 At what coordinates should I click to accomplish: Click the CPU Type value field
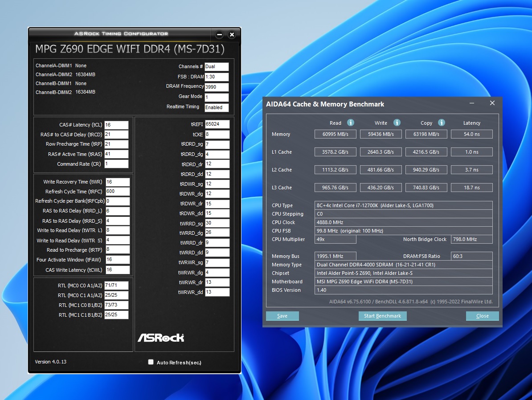(x=403, y=205)
